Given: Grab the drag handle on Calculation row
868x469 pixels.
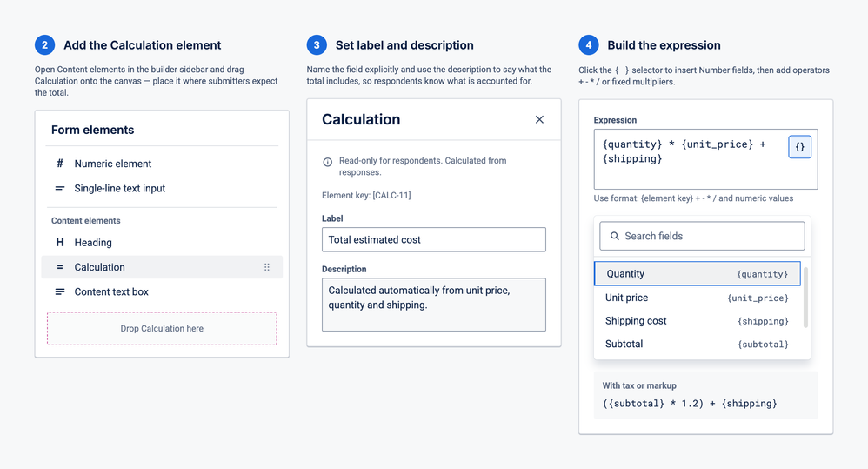Looking at the screenshot, I should pyautogui.click(x=267, y=267).
